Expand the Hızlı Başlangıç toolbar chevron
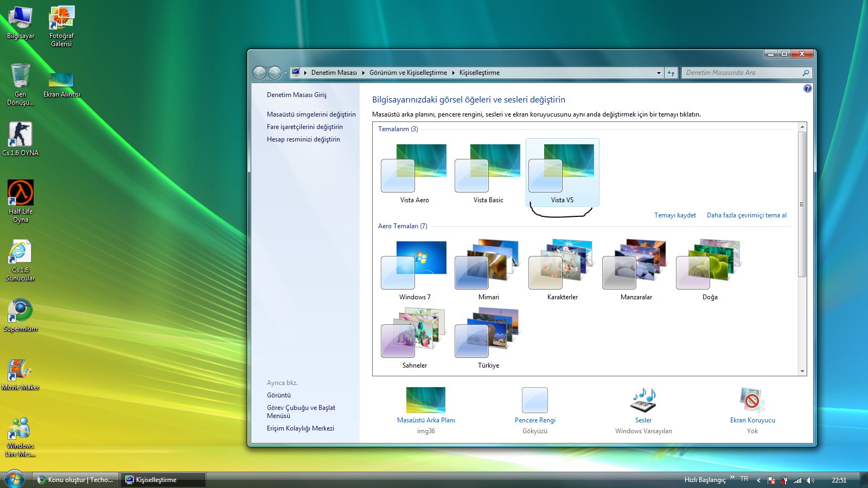The image size is (868, 488). tap(732, 478)
